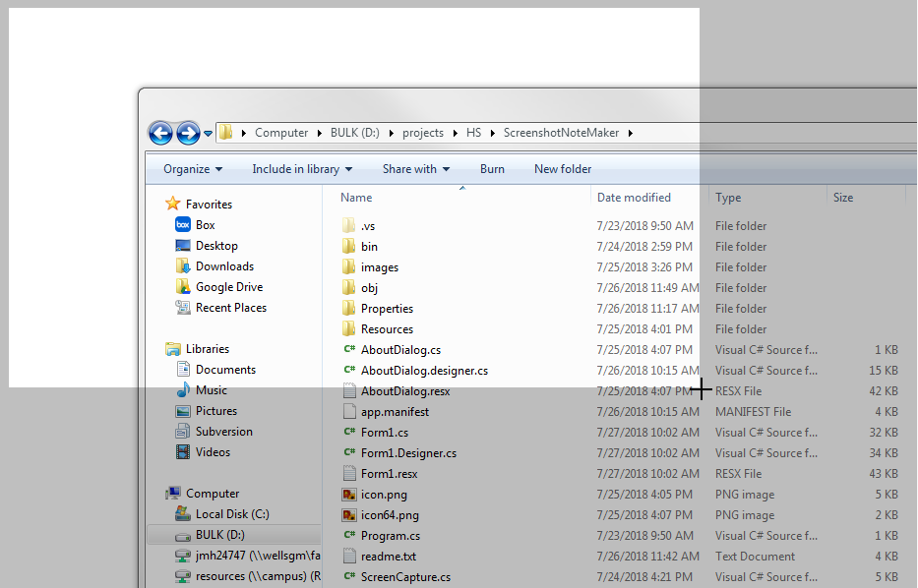
Task: Sort by the Date modified column header
Action: [x=634, y=198]
